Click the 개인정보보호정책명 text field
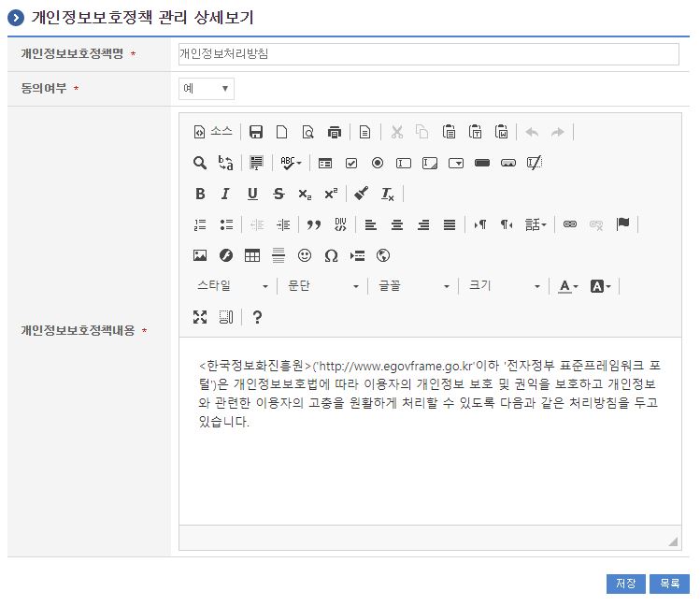Screen dimensions: 700x606 [x=428, y=54]
